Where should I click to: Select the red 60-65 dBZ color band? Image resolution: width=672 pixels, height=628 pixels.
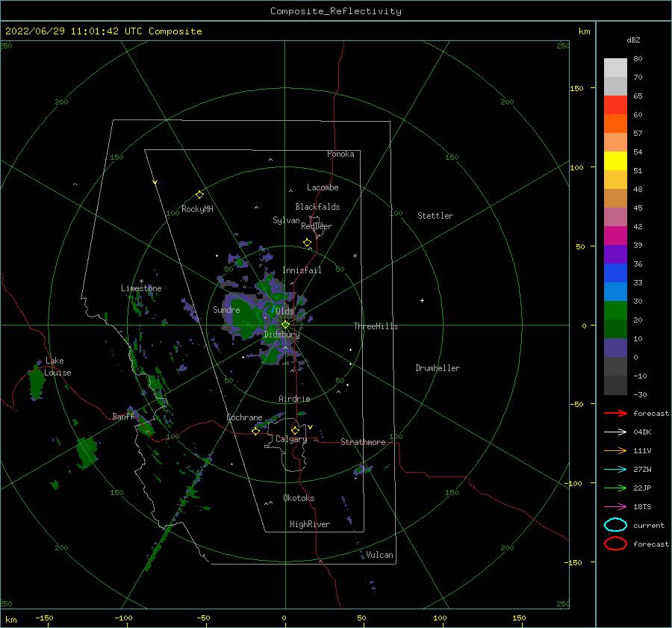tap(615, 105)
